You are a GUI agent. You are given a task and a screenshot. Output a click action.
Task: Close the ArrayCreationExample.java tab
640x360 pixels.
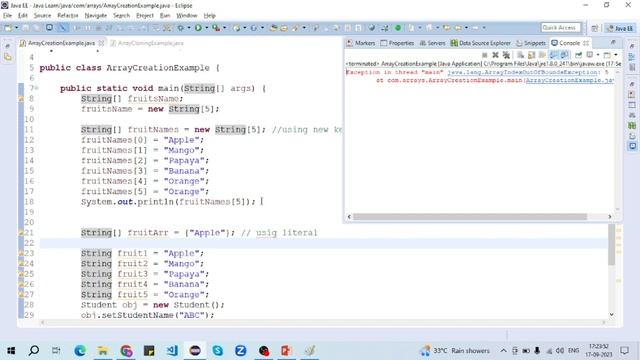point(101,43)
